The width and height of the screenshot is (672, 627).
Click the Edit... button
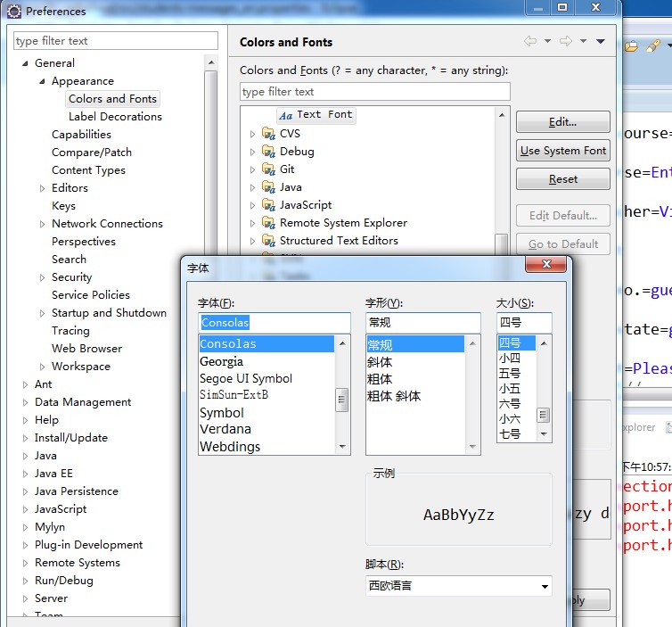(x=562, y=122)
